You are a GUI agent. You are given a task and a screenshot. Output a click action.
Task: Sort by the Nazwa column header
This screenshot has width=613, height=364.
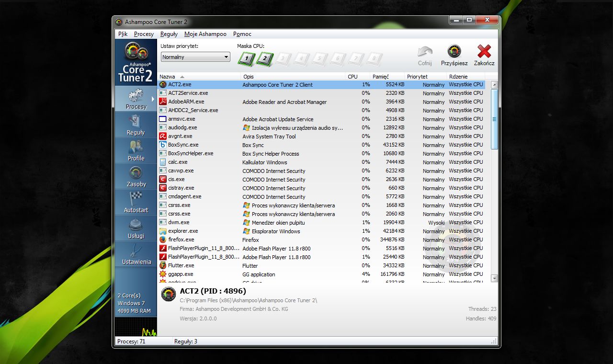click(x=199, y=77)
